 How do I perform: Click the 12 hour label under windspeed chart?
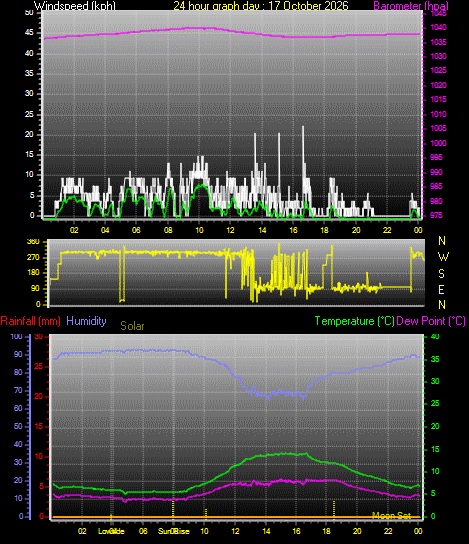tap(230, 230)
